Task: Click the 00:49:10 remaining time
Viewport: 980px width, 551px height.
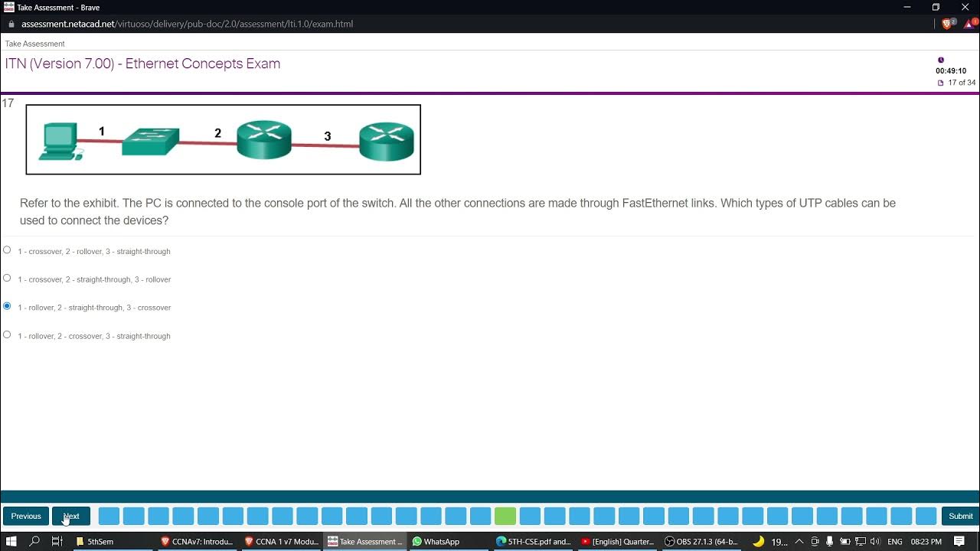Action: (951, 71)
